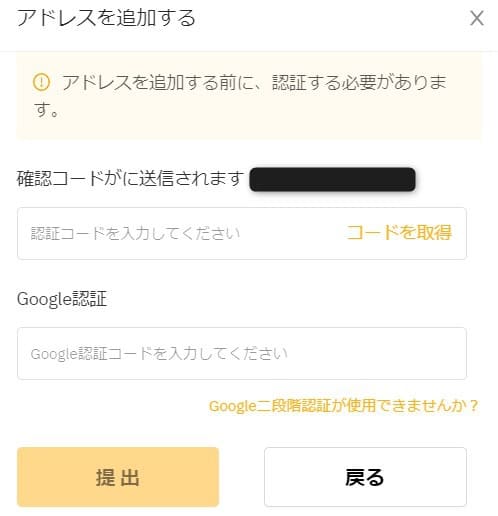Click the 提 character on the submit button
Viewport: 498px width, 516px height.
pyautogui.click(x=105, y=477)
